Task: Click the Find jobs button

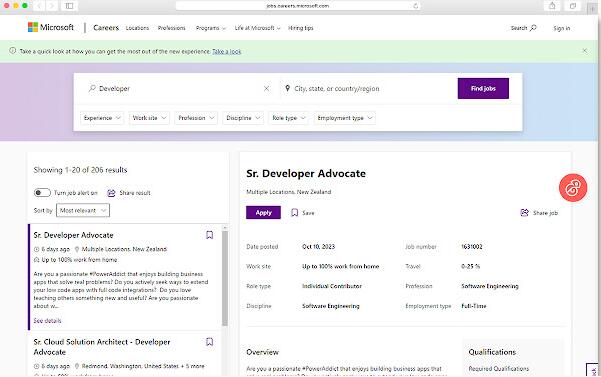Action: point(483,89)
